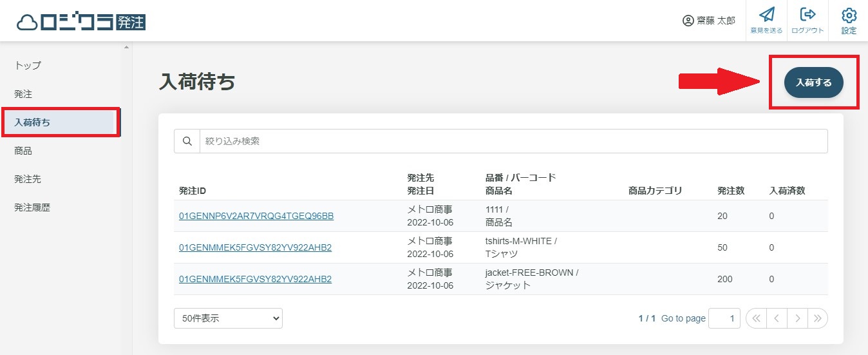Click the 入荷する button
This screenshot has height=355, width=868.
814,82
